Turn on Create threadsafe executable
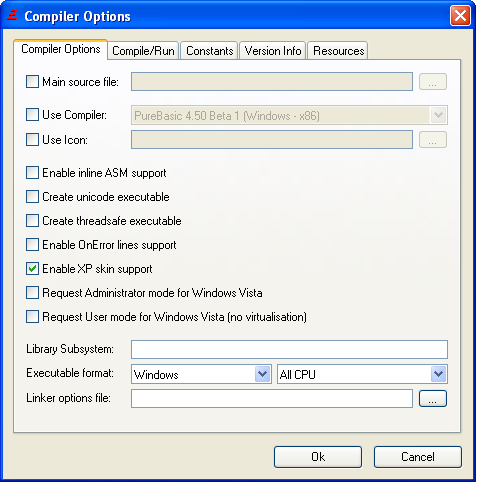Viewport: 477px width, 482px height. [32, 221]
